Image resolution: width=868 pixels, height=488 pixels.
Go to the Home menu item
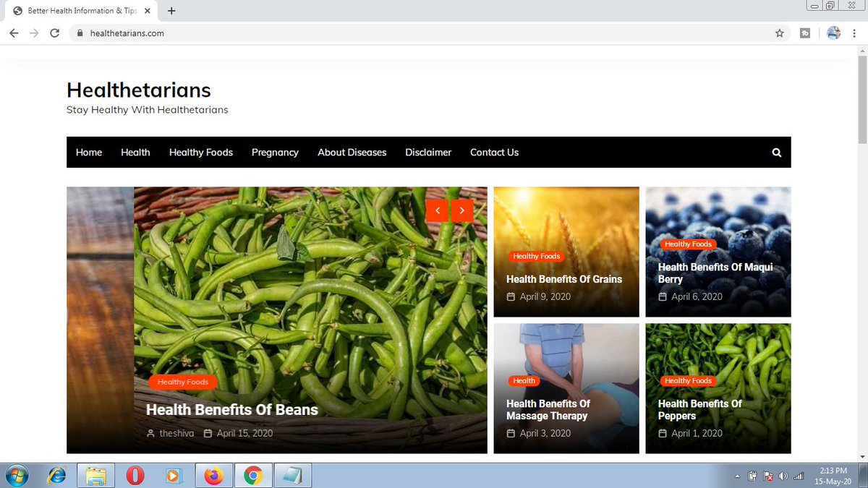click(89, 153)
